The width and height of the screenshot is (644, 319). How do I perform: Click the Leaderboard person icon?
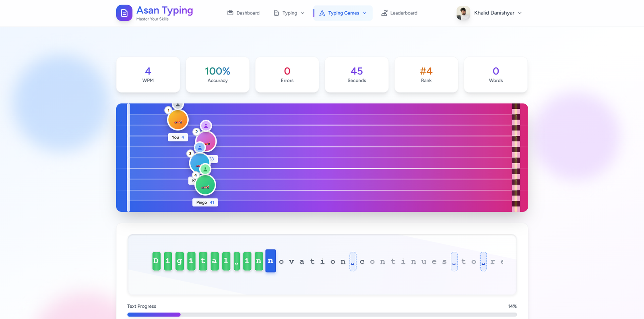tap(384, 13)
